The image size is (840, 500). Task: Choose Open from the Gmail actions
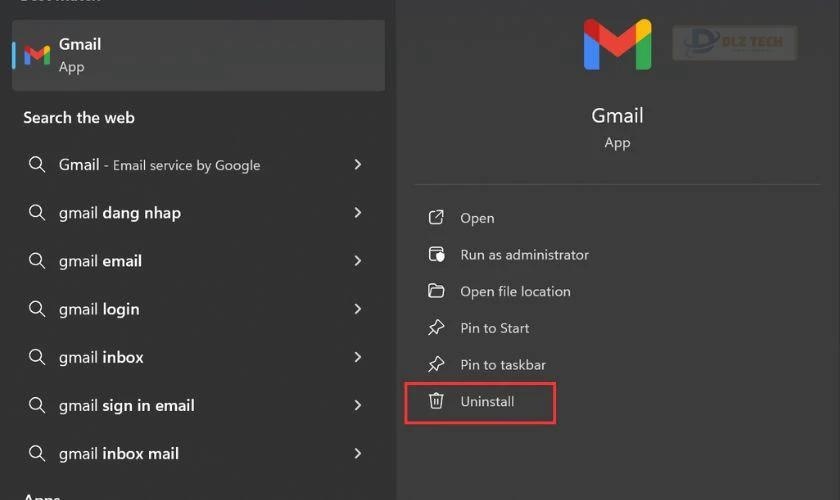coord(477,219)
